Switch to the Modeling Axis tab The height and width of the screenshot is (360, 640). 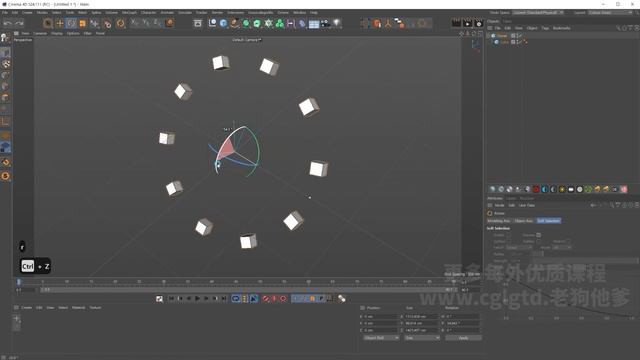[499, 221]
